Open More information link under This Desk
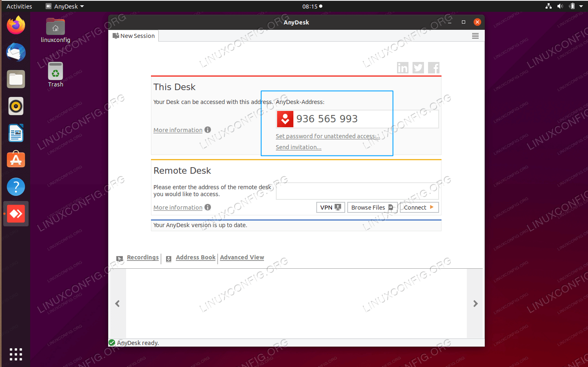Screen dimensions: 588x367 178,130
